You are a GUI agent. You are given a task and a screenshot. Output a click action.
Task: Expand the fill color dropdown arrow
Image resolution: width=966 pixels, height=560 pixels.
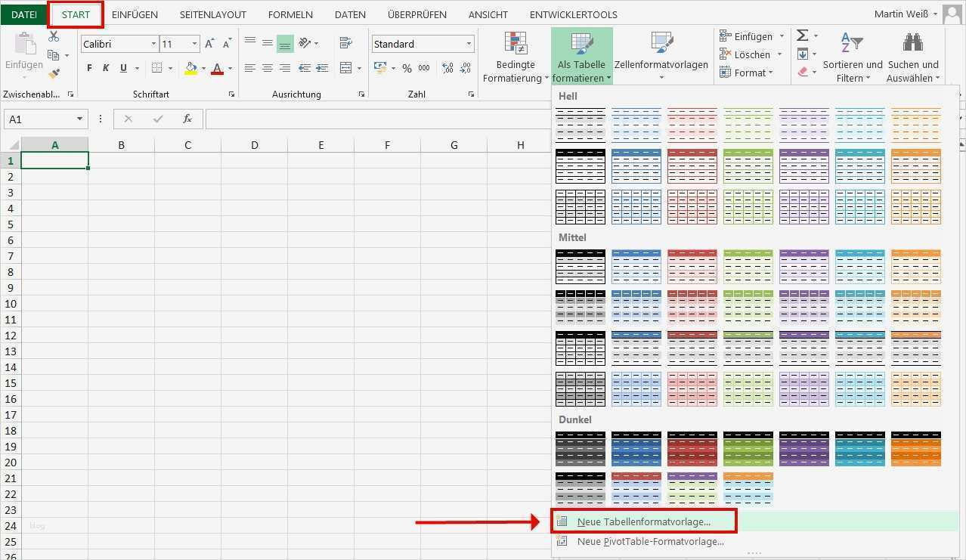tap(204, 68)
